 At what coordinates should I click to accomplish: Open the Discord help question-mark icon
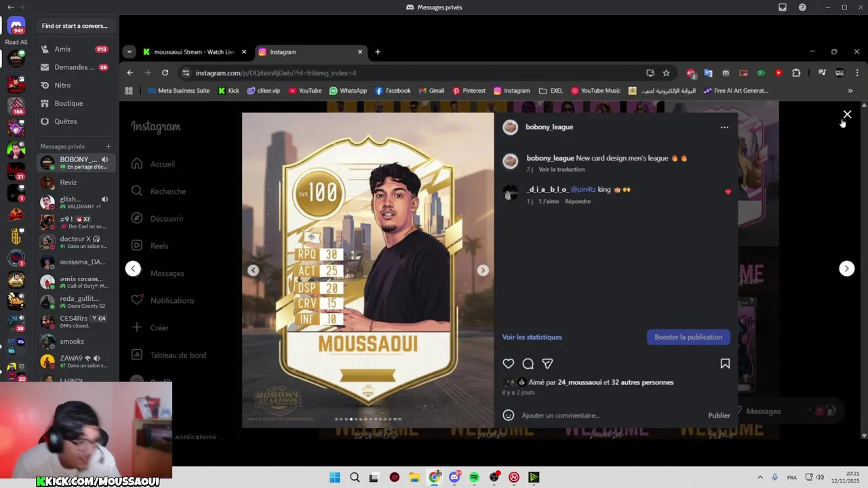[802, 7]
